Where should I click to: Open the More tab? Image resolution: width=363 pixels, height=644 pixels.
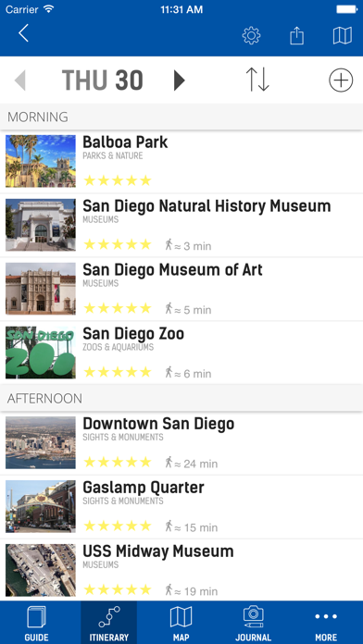[x=326, y=623]
